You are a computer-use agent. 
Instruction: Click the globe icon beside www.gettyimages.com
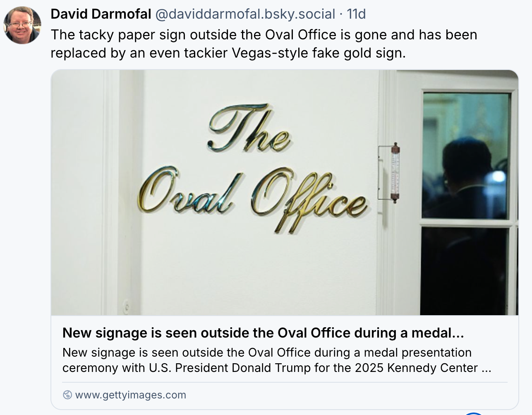pyautogui.click(x=67, y=395)
